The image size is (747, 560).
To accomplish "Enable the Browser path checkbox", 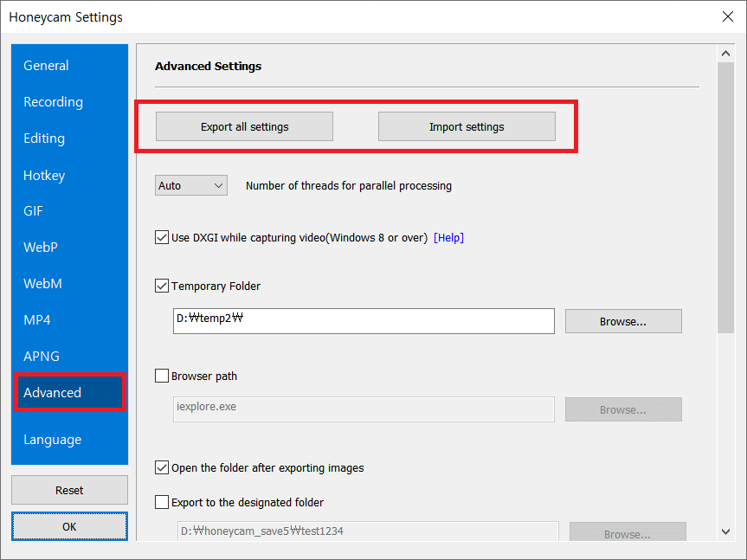I will pos(162,376).
